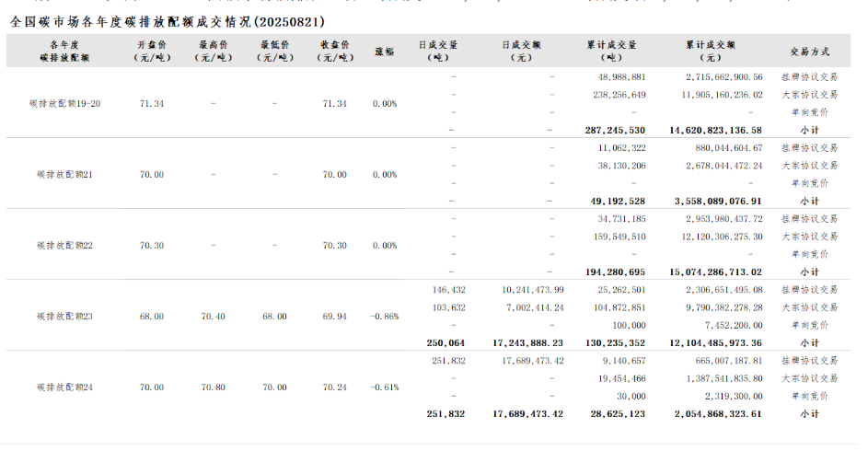Select the 开盘价 column header
The width and height of the screenshot is (868, 451).
[152, 51]
